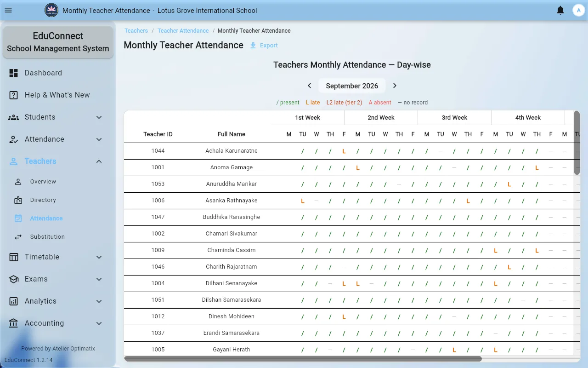Expand the Accounting menu chevron
This screenshot has width=588, height=368.
[x=99, y=323]
